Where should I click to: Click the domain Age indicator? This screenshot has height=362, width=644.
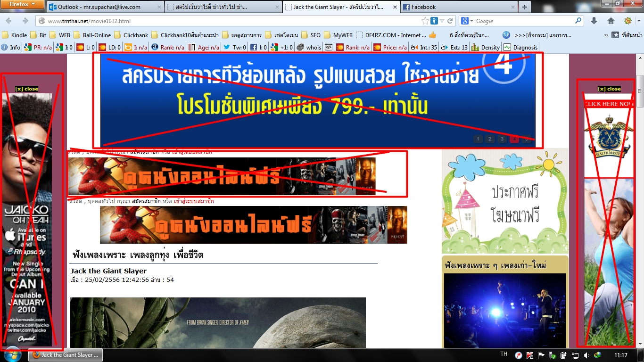[204, 47]
